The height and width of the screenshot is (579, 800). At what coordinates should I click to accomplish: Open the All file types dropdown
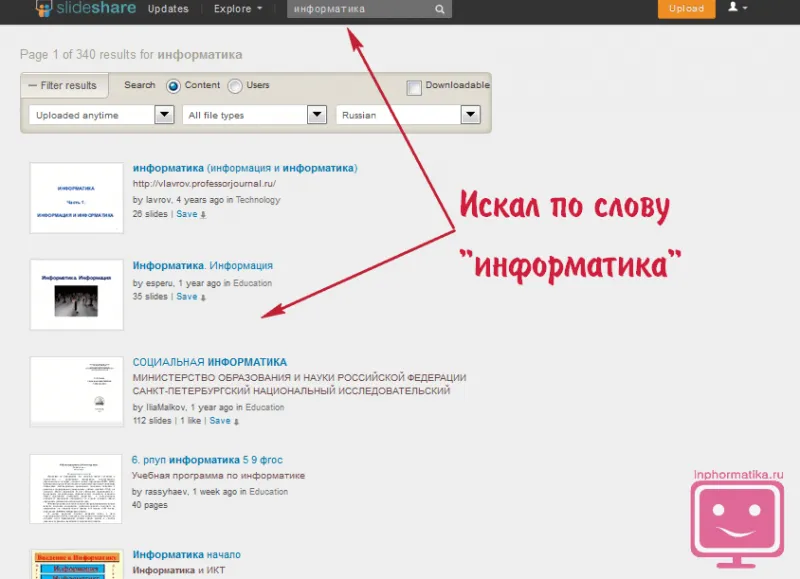255,115
